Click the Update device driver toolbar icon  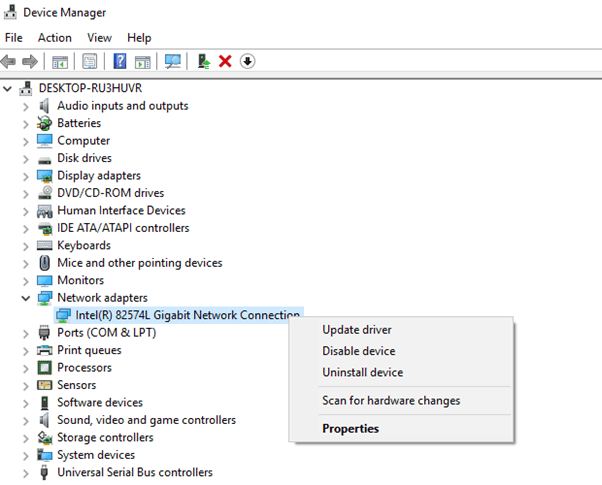[204, 62]
